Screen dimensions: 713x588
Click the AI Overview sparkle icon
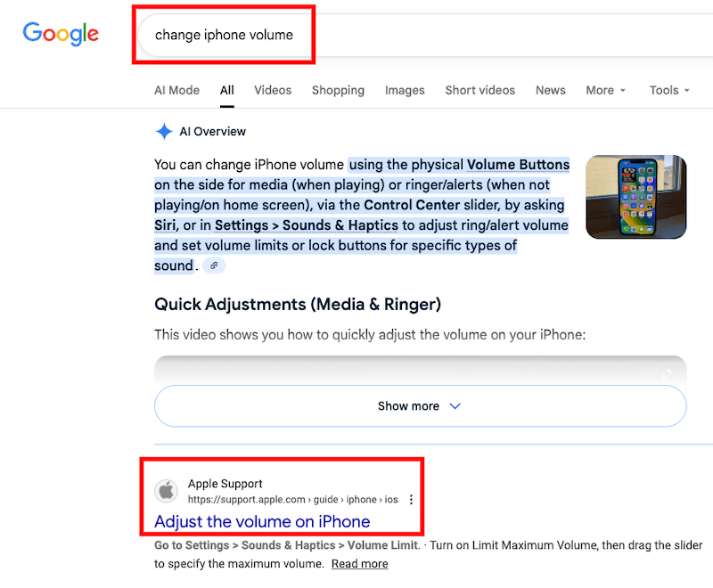click(164, 131)
